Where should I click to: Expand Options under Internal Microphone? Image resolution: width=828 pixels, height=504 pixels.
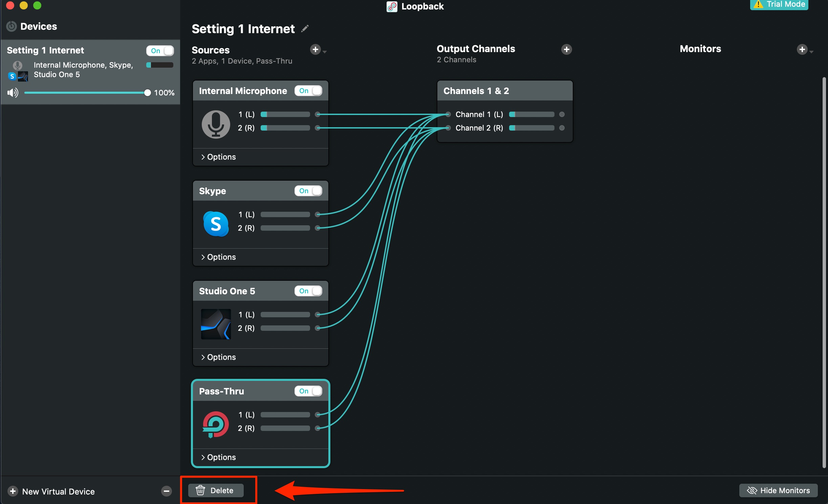[218, 157]
